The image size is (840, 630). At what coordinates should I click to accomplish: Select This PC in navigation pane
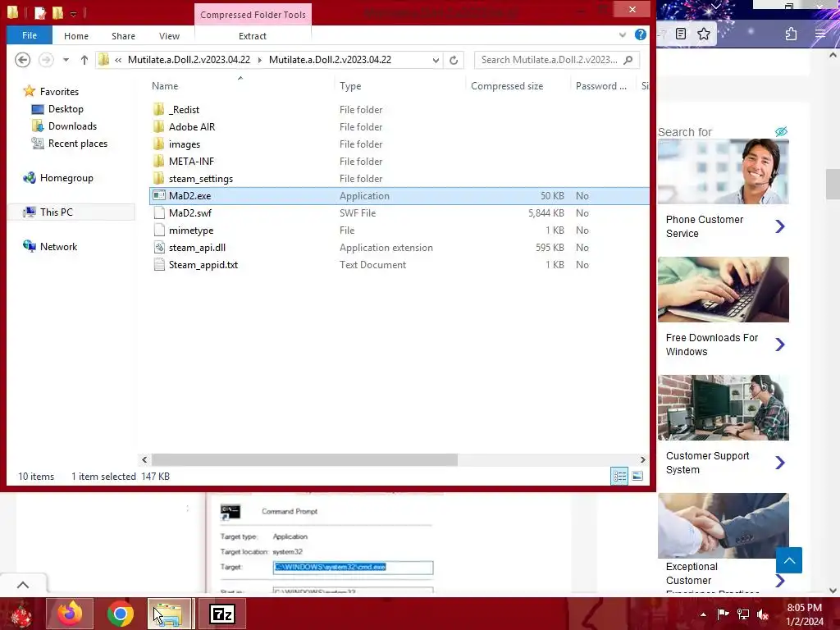click(x=57, y=212)
